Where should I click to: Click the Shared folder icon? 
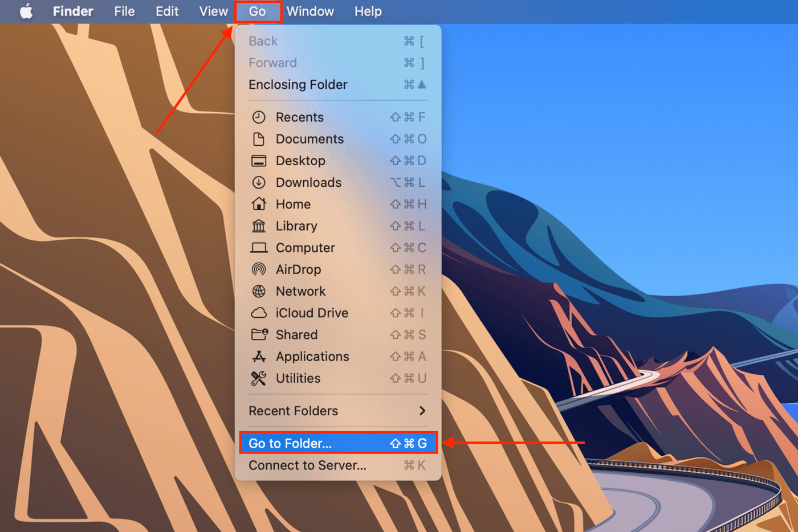point(259,334)
